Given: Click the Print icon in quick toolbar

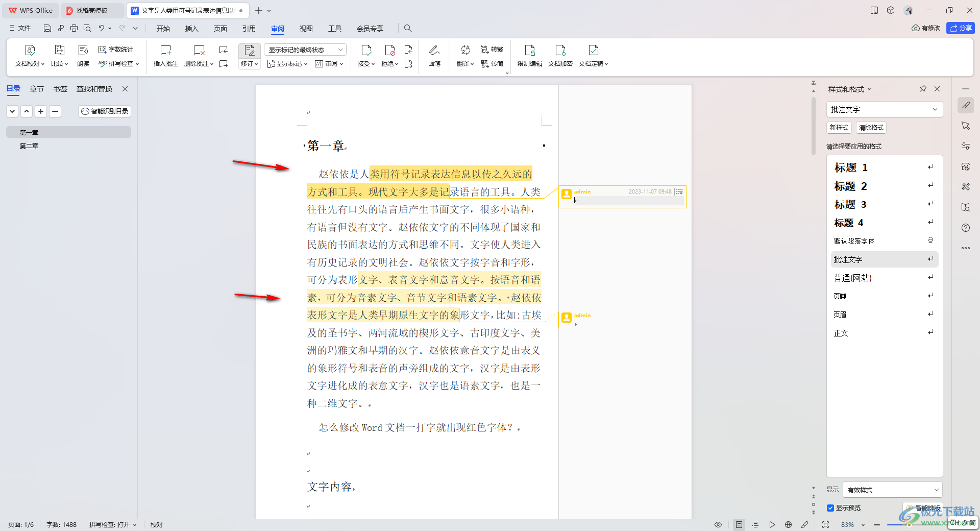Looking at the screenshot, I should click(74, 28).
